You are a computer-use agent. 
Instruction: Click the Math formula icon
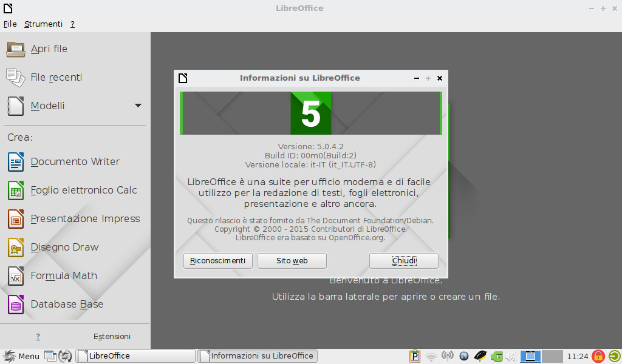(x=15, y=275)
